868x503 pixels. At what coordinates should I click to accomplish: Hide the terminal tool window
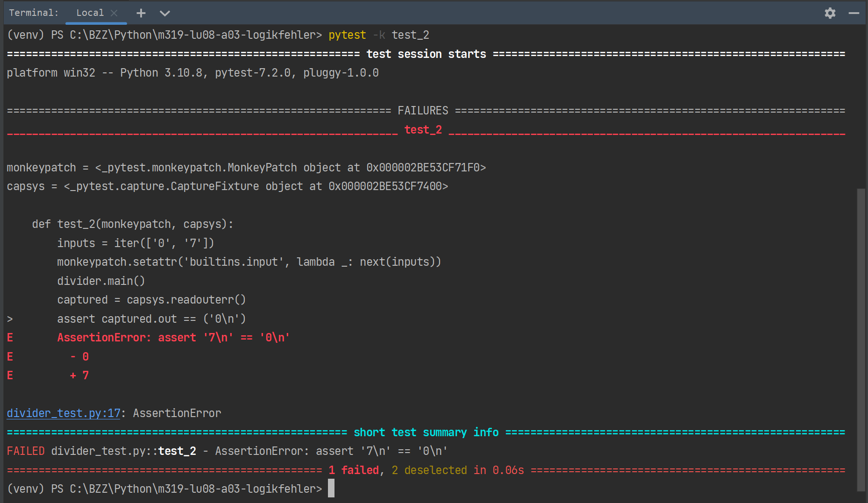click(x=854, y=13)
